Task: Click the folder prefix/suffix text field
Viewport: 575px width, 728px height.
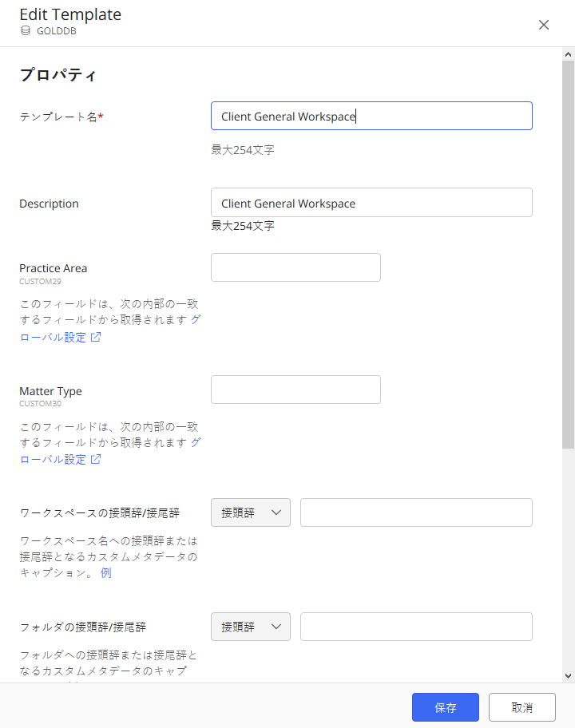Action: point(416,627)
